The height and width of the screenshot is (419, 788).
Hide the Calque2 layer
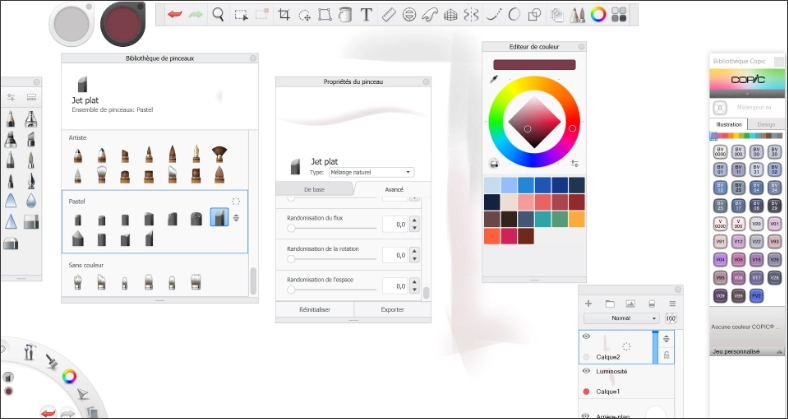tap(587, 337)
